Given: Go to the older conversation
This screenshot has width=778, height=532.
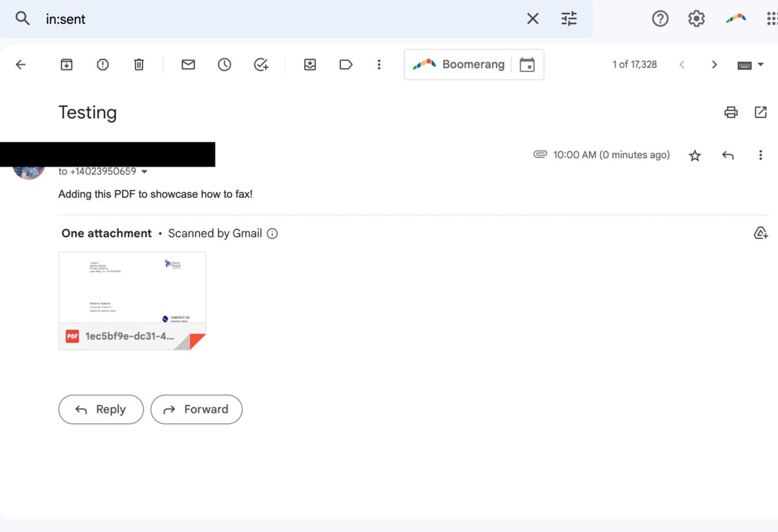Looking at the screenshot, I should (714, 64).
